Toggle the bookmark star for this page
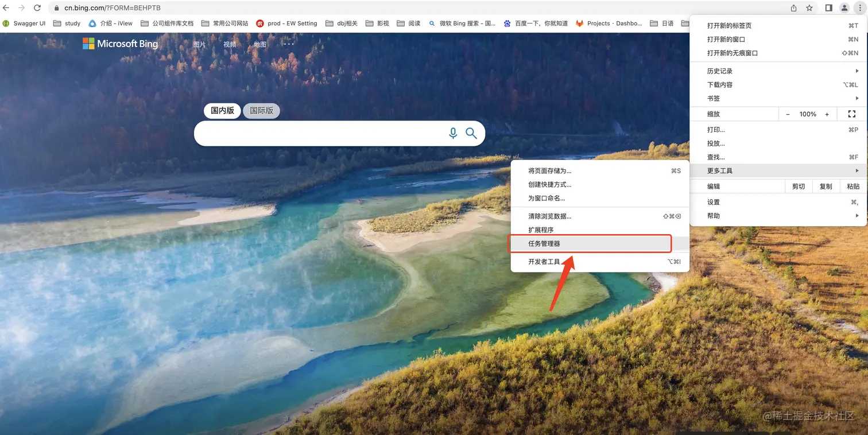This screenshot has height=435, width=868. (810, 7)
